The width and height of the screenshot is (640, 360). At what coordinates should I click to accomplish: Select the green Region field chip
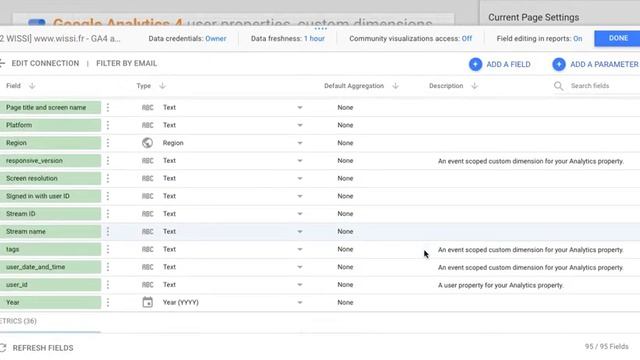click(50, 143)
